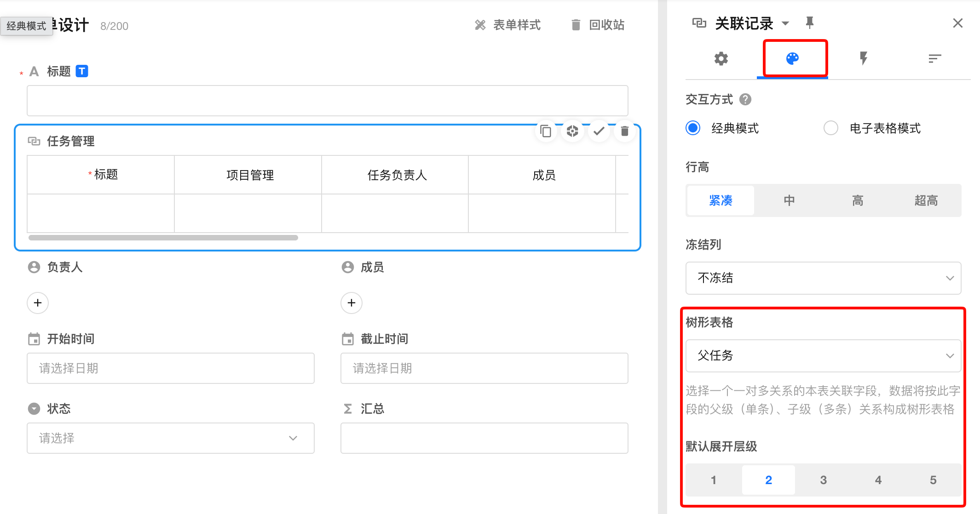Add a person under 成员 field
This screenshot has width=980, height=514.
pos(352,303)
